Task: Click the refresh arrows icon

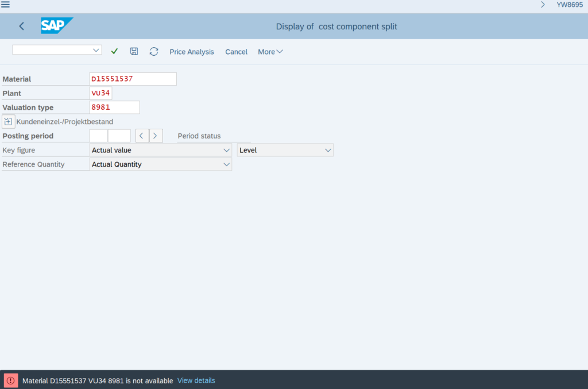Action: [x=153, y=52]
